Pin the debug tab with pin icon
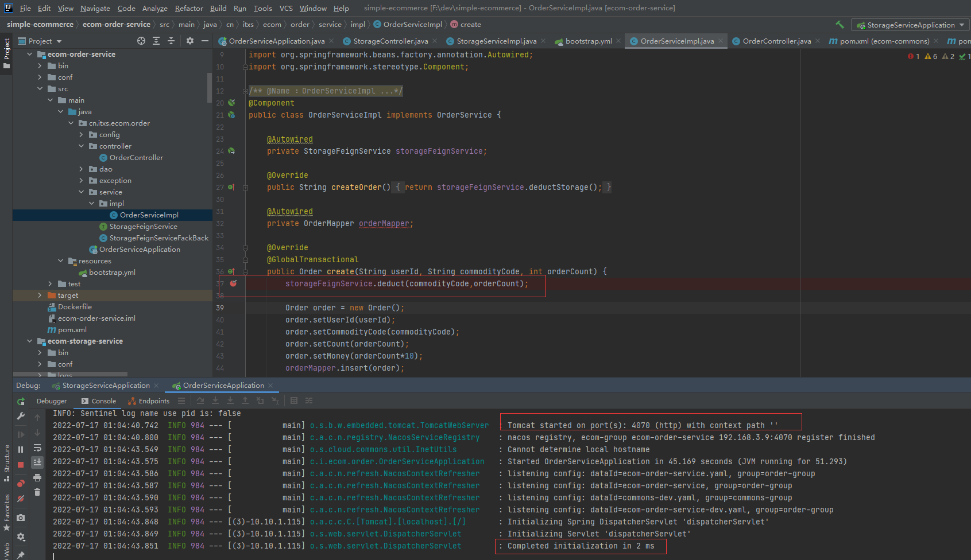Screen dimensions: 971x560 click(x=21, y=554)
